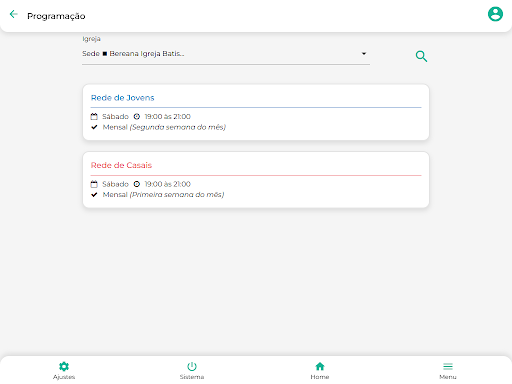This screenshot has width=512, height=384.
Task: Click the checkmark beside Primeira semana do mês
Action: (x=94, y=195)
